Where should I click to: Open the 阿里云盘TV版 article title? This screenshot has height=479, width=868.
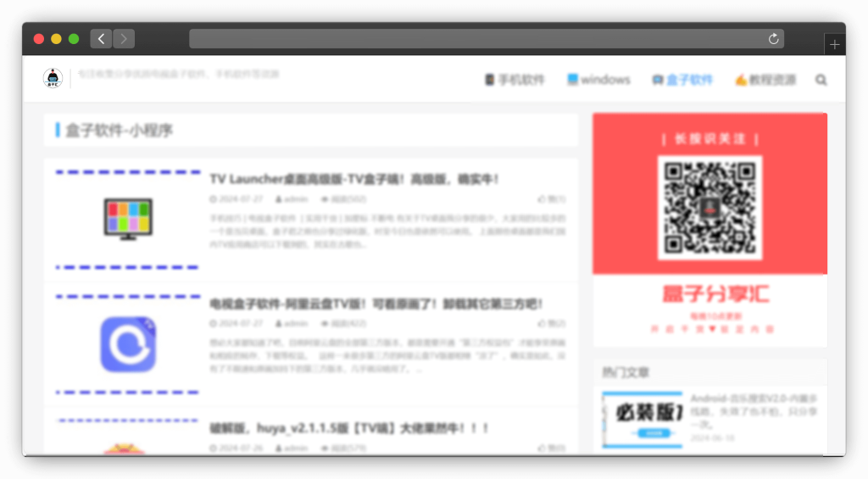[x=376, y=304]
